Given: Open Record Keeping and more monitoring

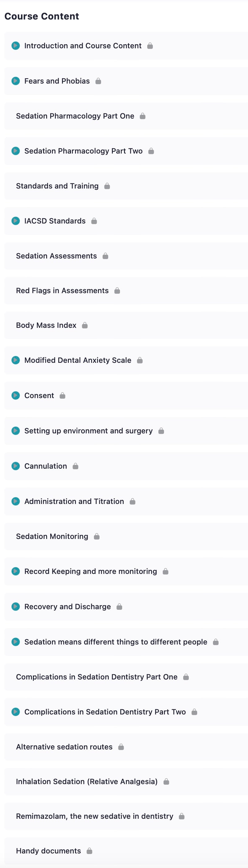Looking at the screenshot, I should [91, 571].
